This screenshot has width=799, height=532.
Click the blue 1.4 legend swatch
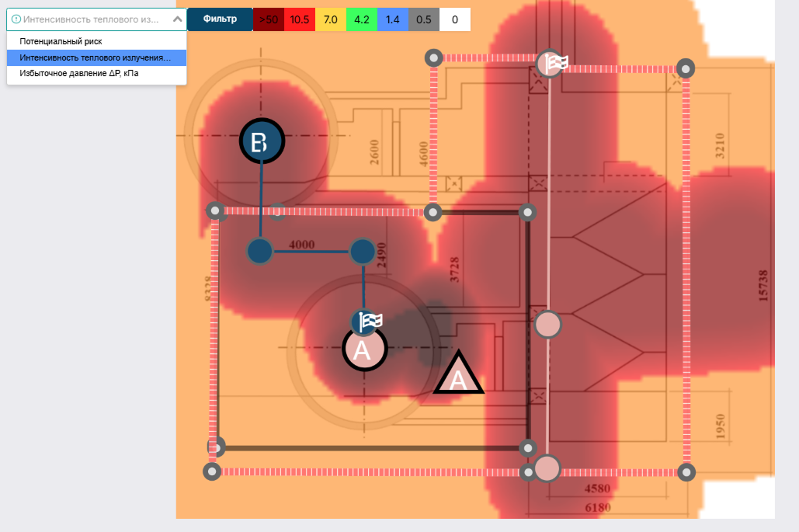pos(393,19)
